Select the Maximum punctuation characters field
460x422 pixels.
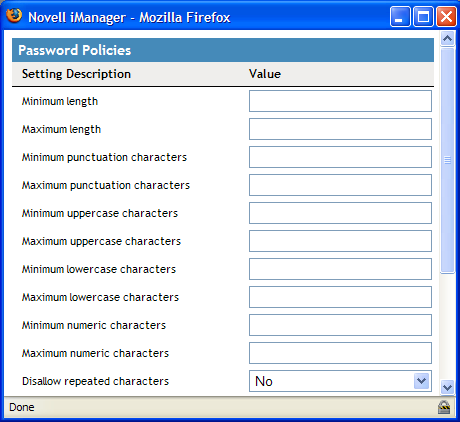tap(340, 185)
